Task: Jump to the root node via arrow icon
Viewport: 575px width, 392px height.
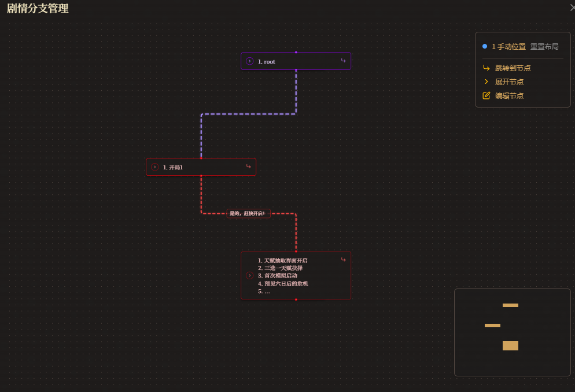Action: coord(343,61)
